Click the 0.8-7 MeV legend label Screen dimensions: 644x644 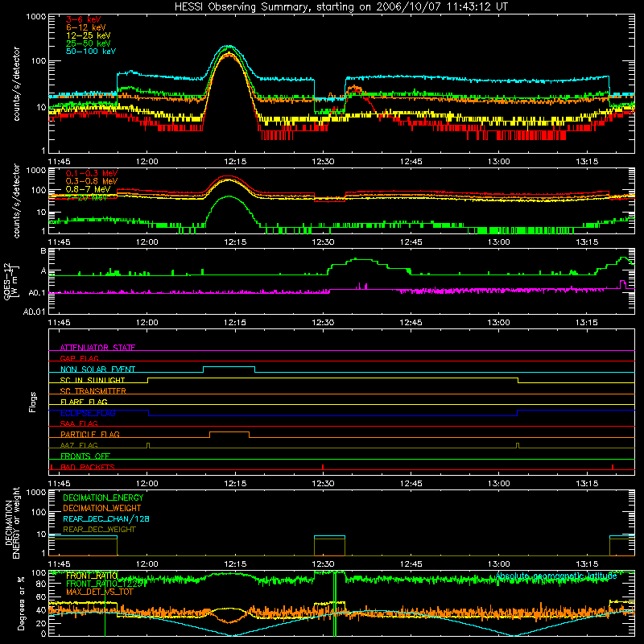point(89,189)
